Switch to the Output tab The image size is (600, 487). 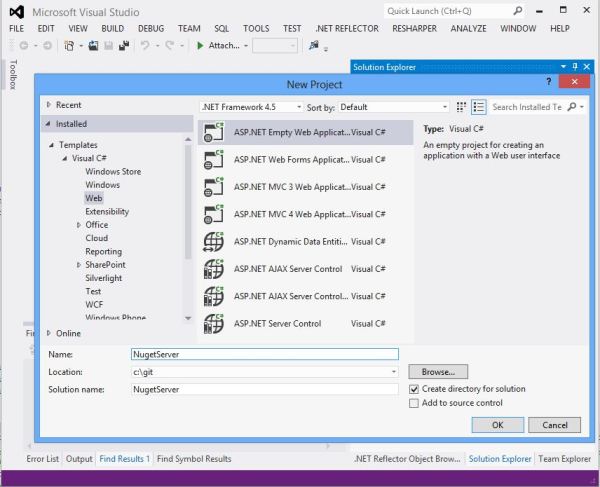point(79,459)
